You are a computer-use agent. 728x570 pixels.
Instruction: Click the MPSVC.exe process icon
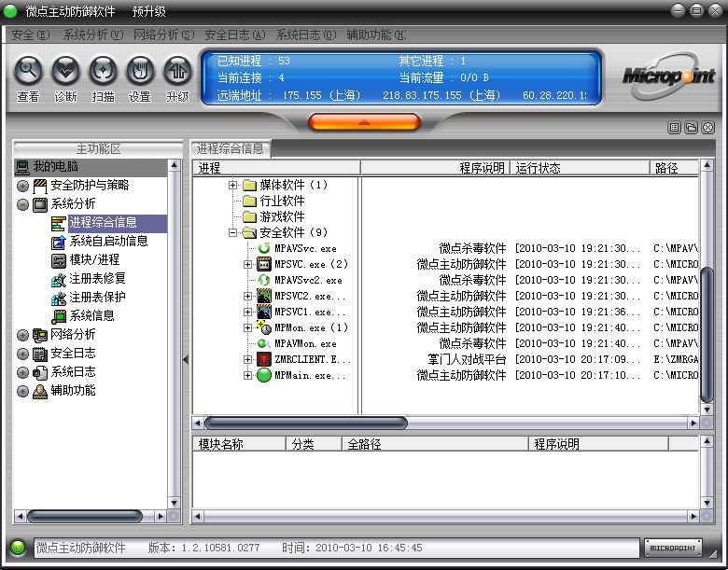pos(264,264)
